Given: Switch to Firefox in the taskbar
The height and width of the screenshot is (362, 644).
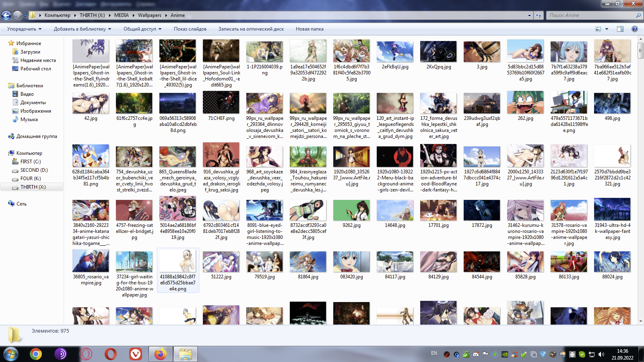Looking at the screenshot, I should pos(161,354).
